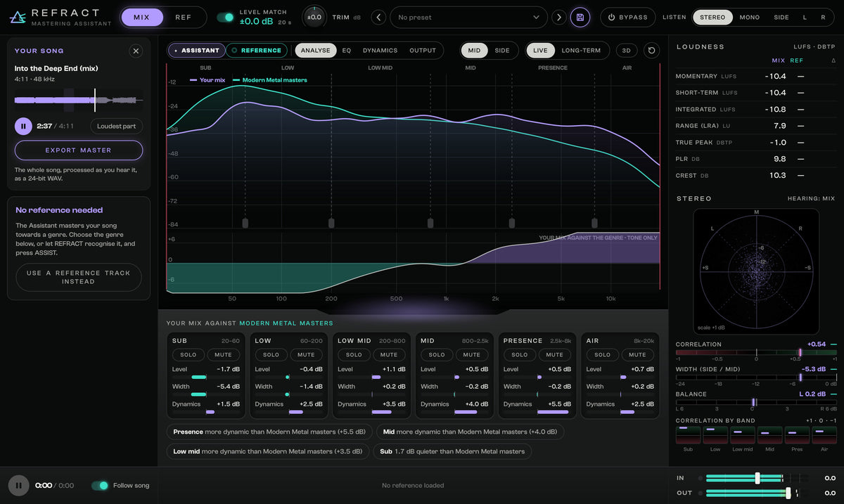Click the REFRACT logo icon
The height and width of the screenshot is (504, 844).
pyautogui.click(x=18, y=17)
